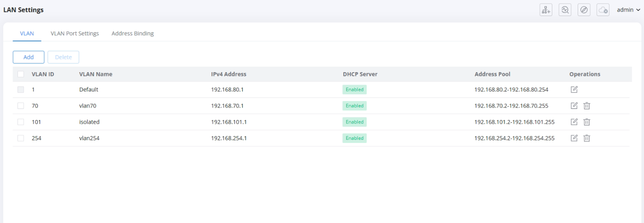This screenshot has width=644, height=223.
Task: Click the circular slash icon in header
Action: click(584, 10)
